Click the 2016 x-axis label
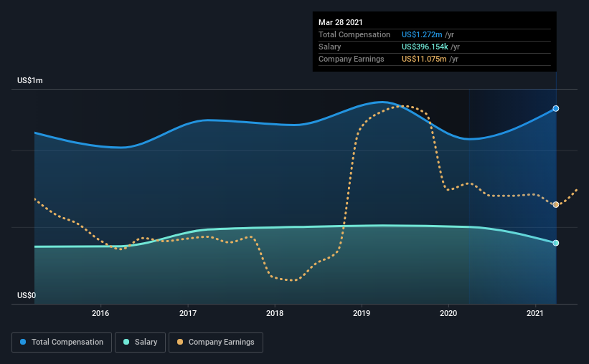589x364 pixels. 100,313
